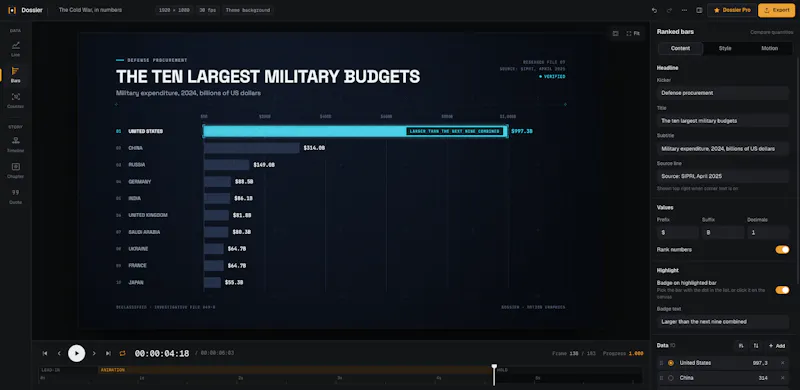
Task: Step back one frame
Action: click(59, 353)
